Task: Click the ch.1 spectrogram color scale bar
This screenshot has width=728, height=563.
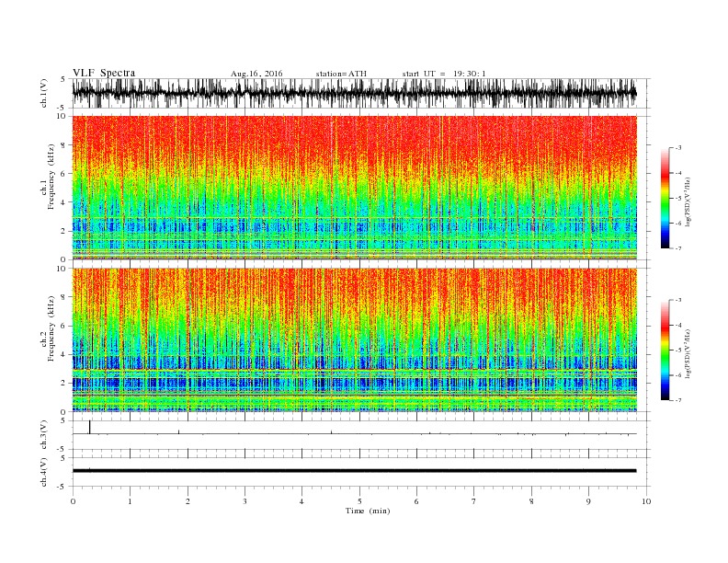Action: (x=665, y=198)
